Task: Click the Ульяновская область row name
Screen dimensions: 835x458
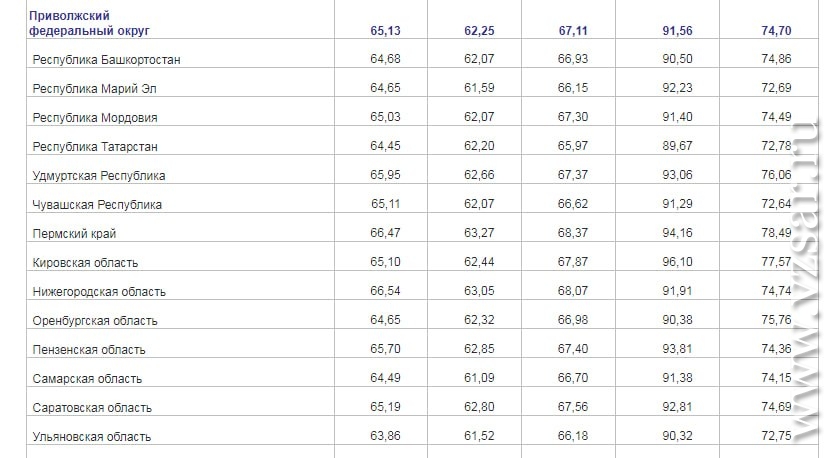Action: [92, 437]
